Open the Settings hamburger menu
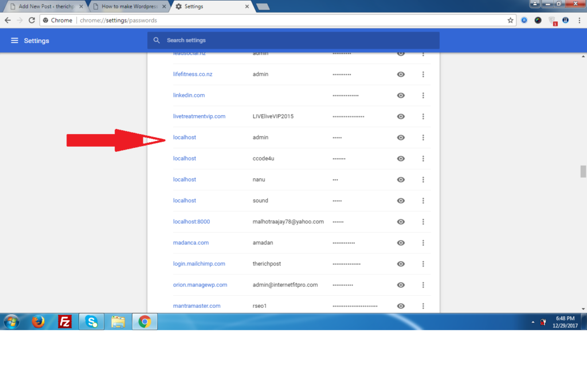The image size is (587, 392). click(x=14, y=41)
